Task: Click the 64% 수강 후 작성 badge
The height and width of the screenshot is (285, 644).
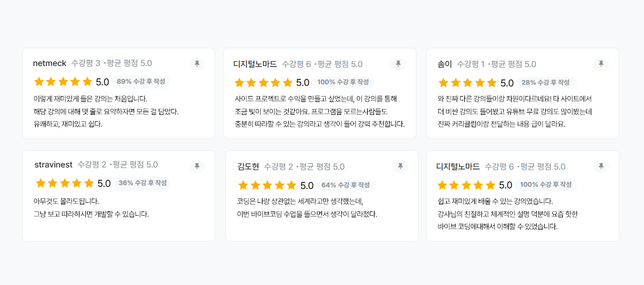Action: pos(346,185)
